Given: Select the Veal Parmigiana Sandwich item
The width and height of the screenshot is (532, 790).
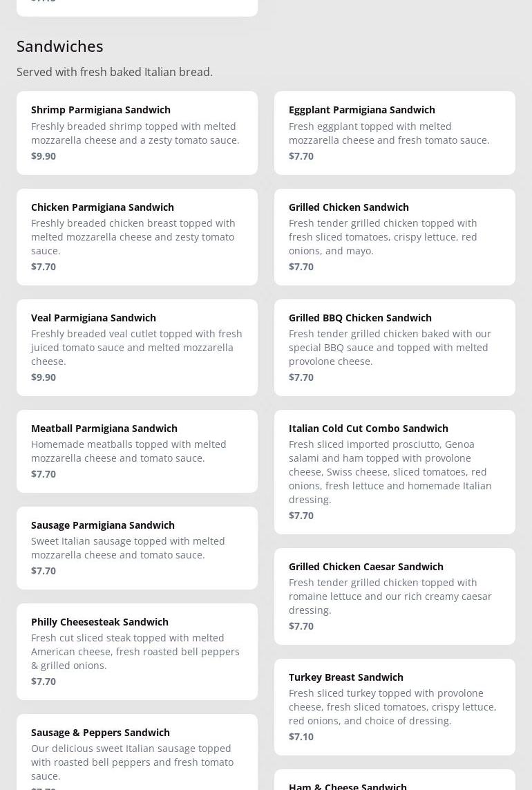Looking at the screenshot, I should pyautogui.click(x=137, y=348).
